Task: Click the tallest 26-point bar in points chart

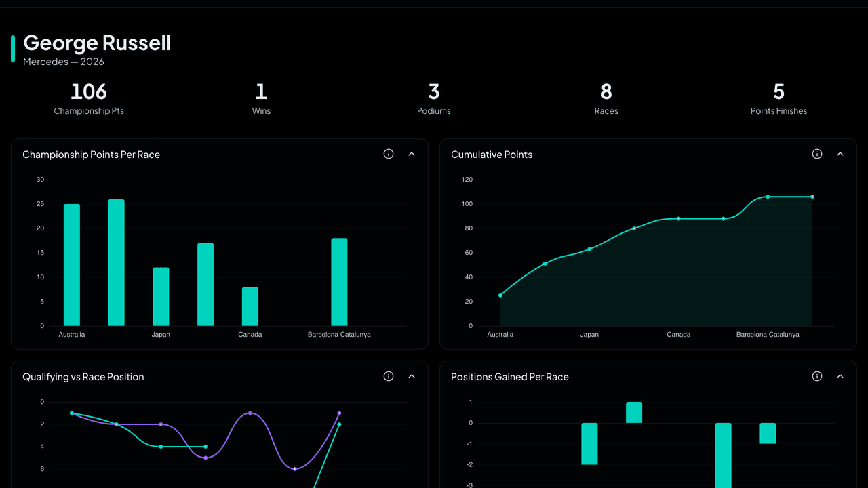Action: point(117,262)
